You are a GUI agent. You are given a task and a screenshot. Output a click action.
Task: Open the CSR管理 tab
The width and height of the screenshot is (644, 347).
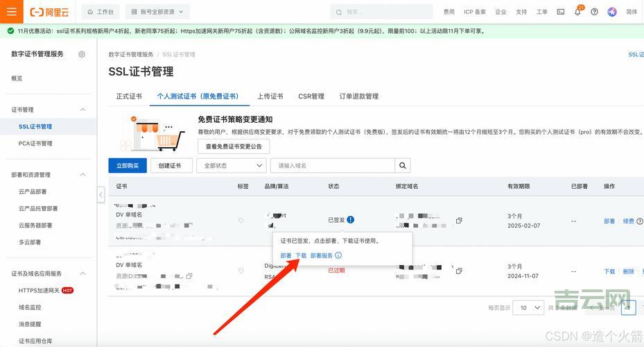[311, 96]
